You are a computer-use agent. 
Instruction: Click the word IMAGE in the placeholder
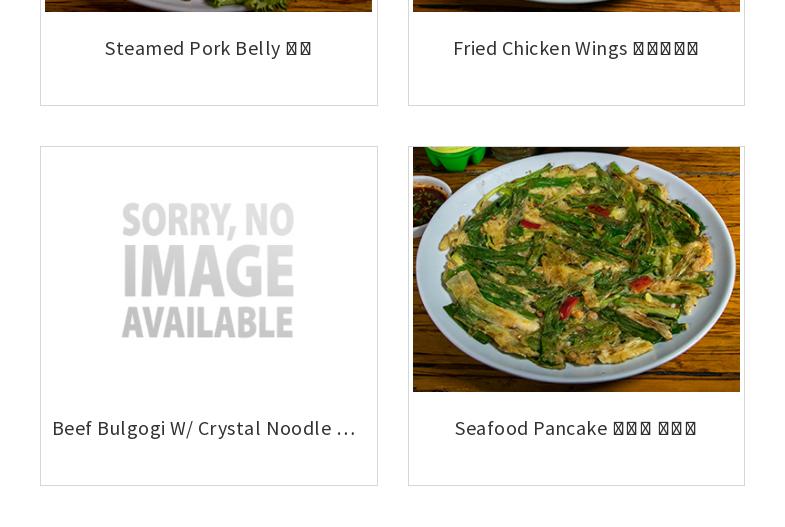208,271
